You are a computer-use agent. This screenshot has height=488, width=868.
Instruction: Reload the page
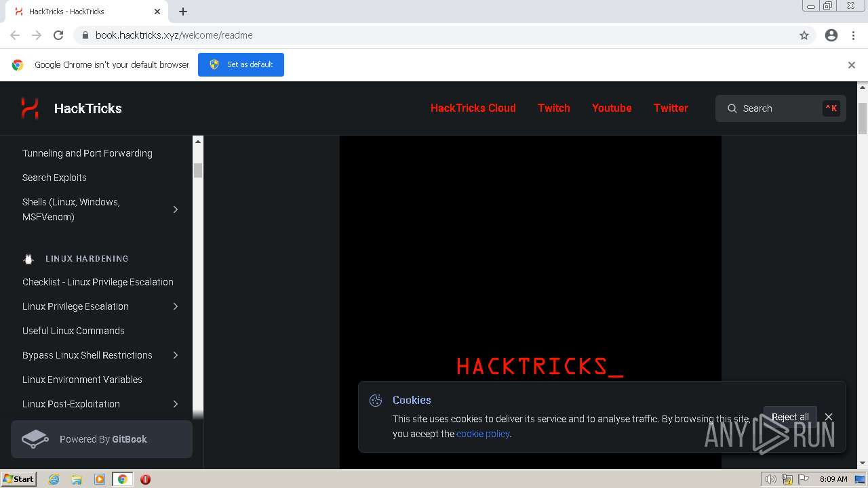click(x=58, y=35)
